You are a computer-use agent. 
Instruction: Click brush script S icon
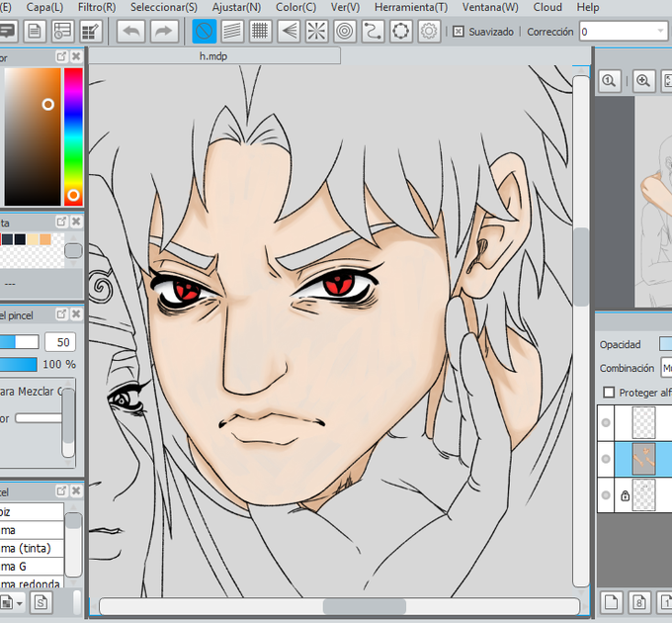tap(42, 603)
